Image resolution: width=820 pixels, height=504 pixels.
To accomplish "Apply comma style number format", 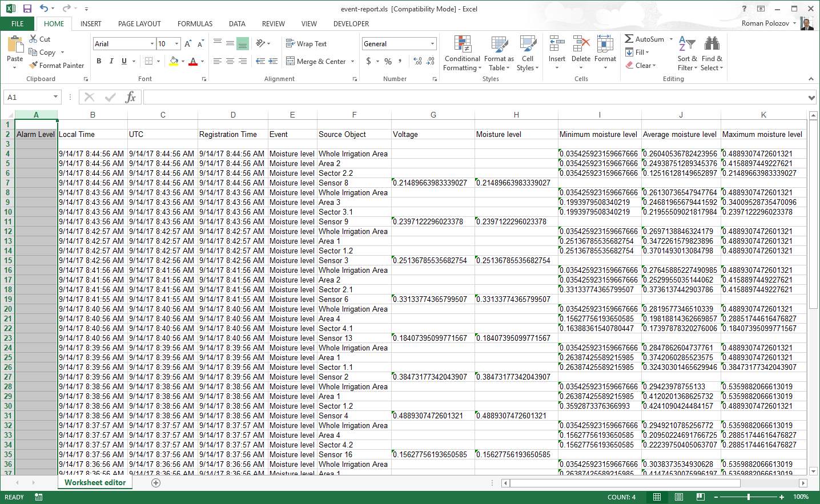I will coord(400,61).
